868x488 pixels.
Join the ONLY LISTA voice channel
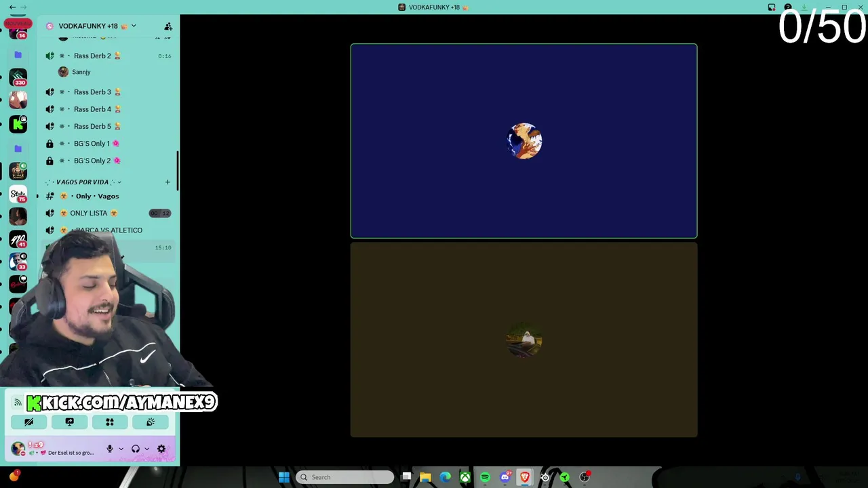pos(108,213)
